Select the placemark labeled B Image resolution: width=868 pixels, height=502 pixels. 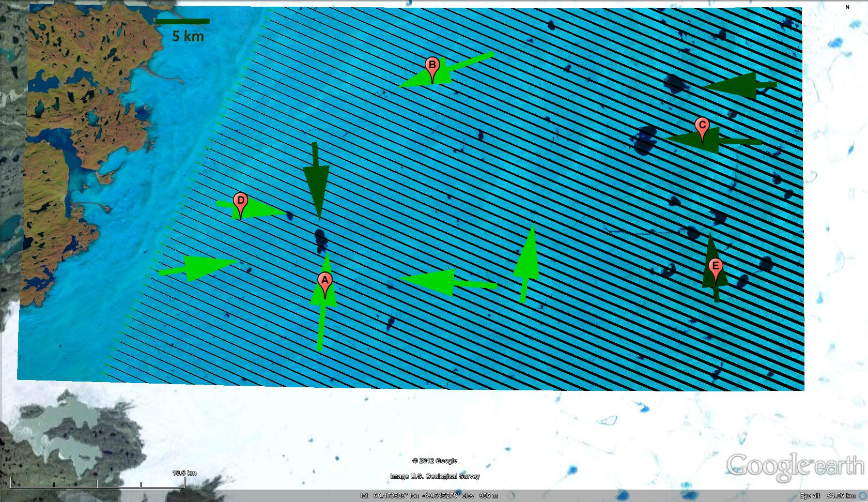[x=432, y=67]
